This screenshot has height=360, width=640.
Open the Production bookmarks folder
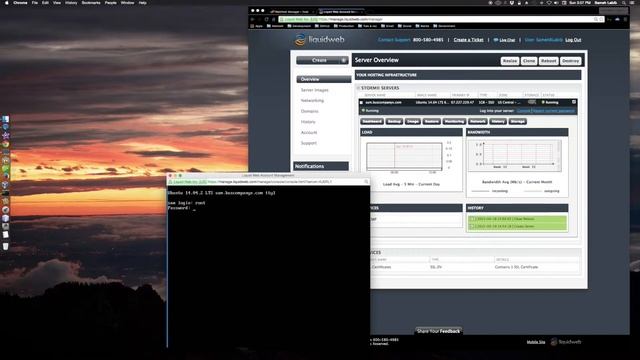click(x=344, y=26)
